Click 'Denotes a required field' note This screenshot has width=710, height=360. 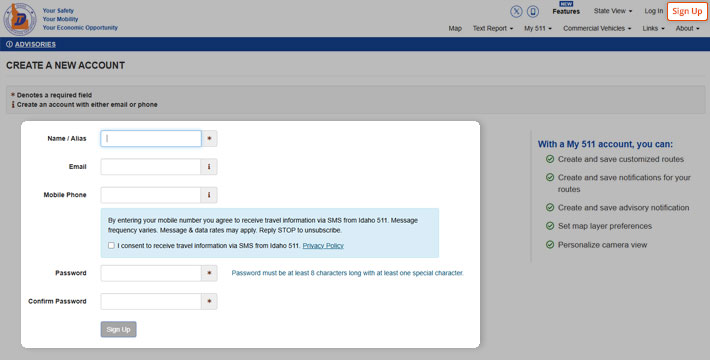(54, 95)
